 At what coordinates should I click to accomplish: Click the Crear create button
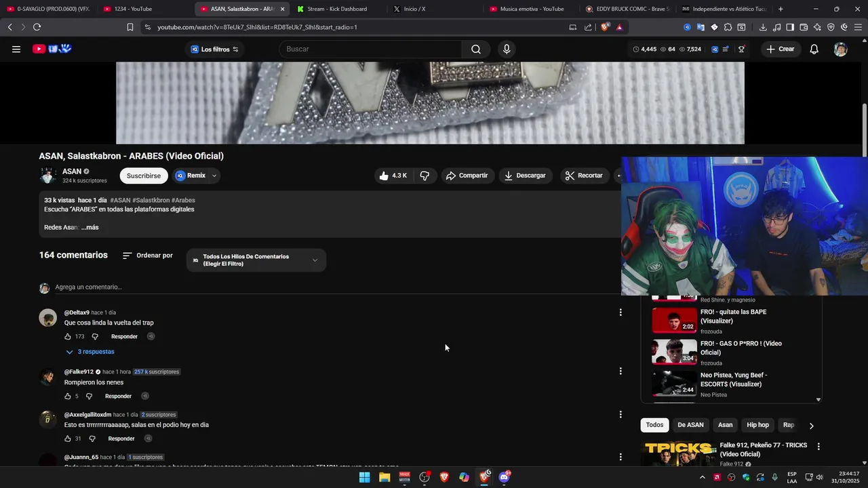pyautogui.click(x=780, y=49)
